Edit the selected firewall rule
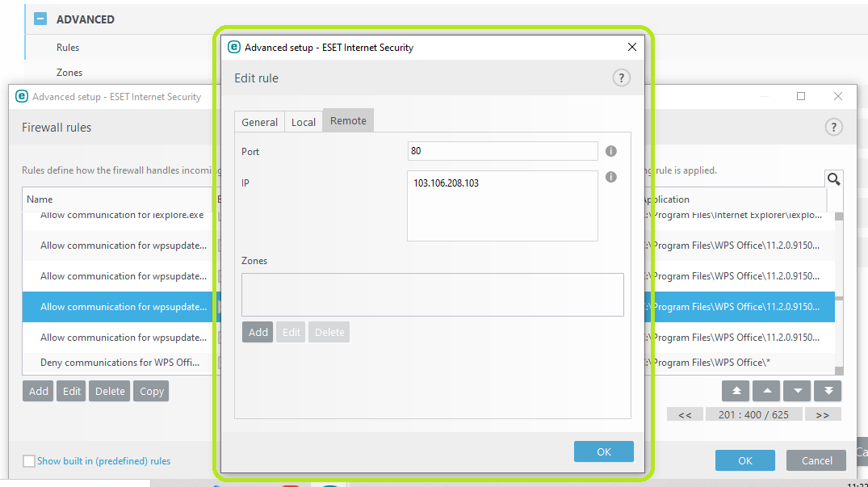Viewport: 868px width, 487px height. [x=71, y=391]
